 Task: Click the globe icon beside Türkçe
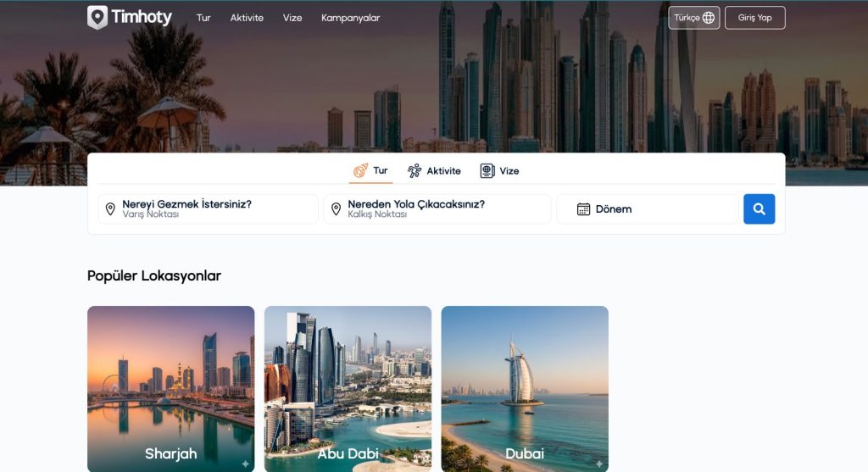pyautogui.click(x=708, y=18)
